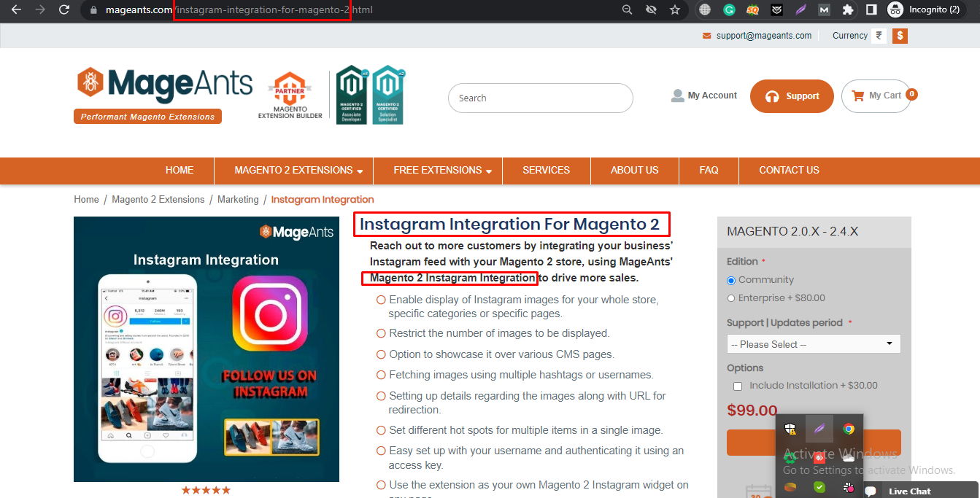This screenshot has width=980, height=498.
Task: Bookmark this page with the star icon
Action: pyautogui.click(x=675, y=10)
